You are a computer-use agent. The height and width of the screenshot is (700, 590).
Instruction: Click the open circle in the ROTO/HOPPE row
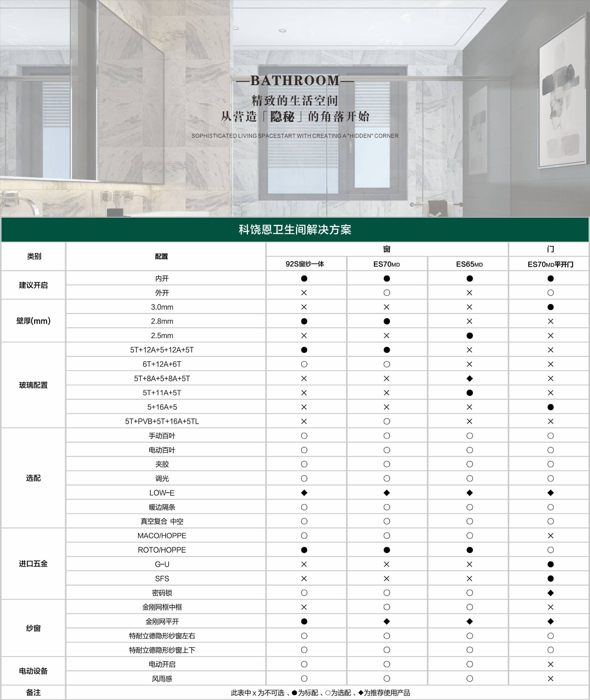click(x=550, y=550)
